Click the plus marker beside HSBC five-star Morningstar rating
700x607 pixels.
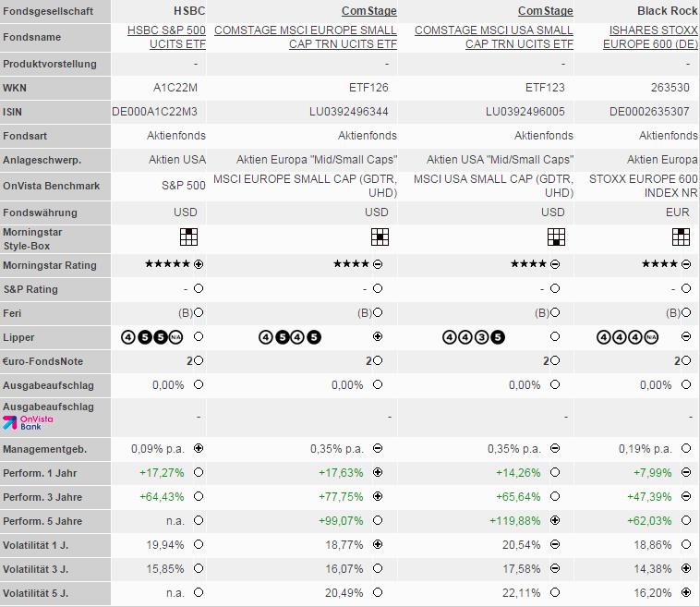199,264
